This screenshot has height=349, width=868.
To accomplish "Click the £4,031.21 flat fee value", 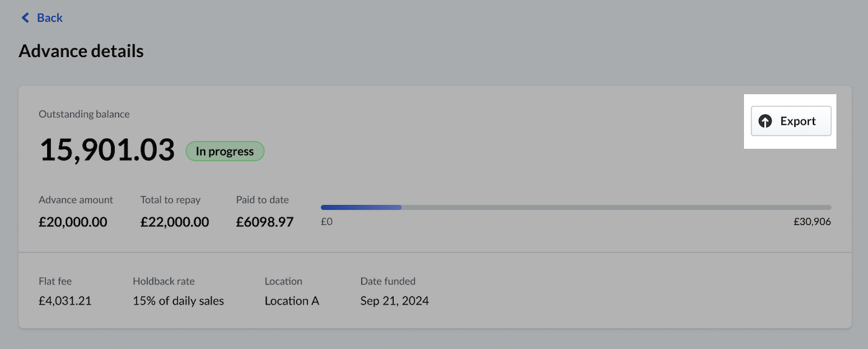I will point(65,301).
